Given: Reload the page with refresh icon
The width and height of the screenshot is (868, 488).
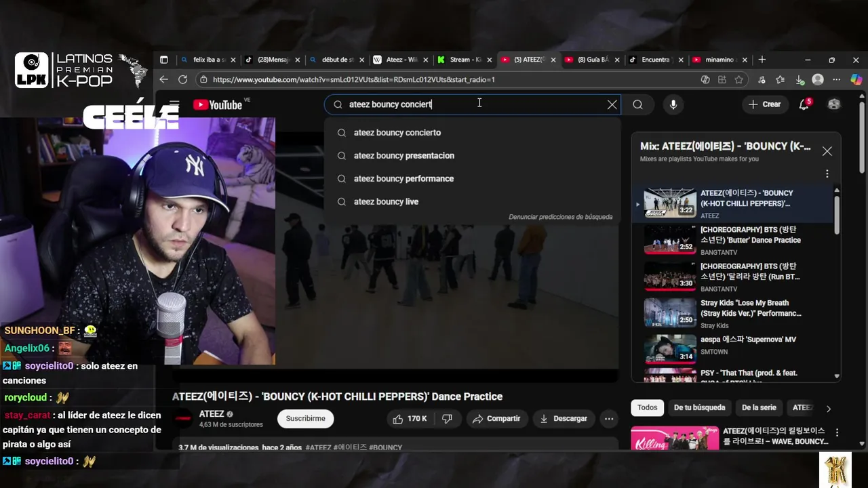Looking at the screenshot, I should pos(182,79).
